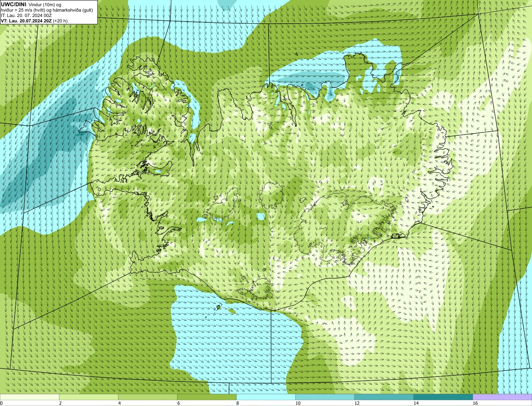
Task: Click the scale label '12'
Action: pyautogui.click(x=357, y=403)
